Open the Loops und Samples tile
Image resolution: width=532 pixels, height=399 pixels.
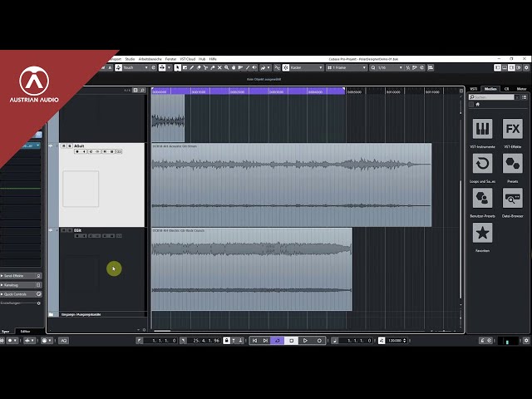click(x=482, y=163)
